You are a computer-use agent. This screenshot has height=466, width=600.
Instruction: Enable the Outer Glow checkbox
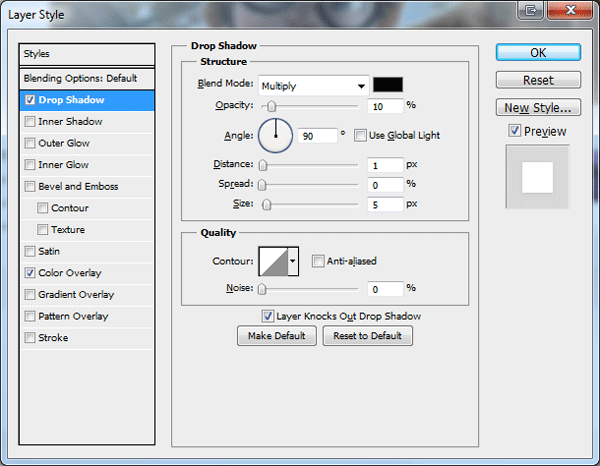tap(30, 143)
